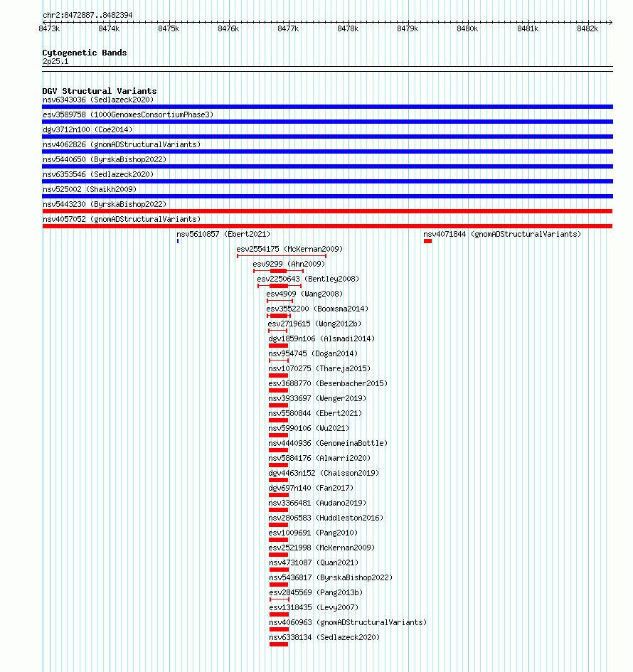Select the 2p25.1 band label

55,62
